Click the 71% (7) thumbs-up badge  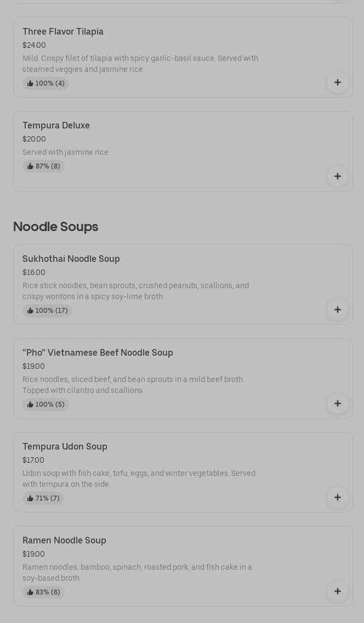[x=44, y=498]
